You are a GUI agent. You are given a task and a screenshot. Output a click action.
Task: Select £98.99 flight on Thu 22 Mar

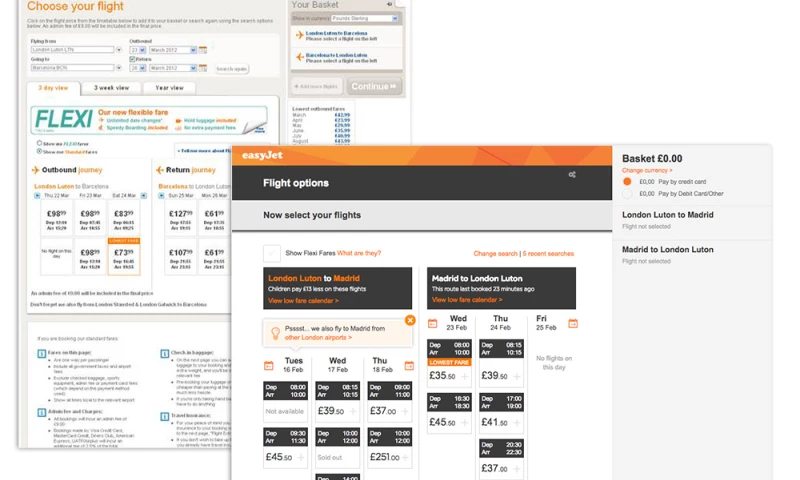[56, 217]
